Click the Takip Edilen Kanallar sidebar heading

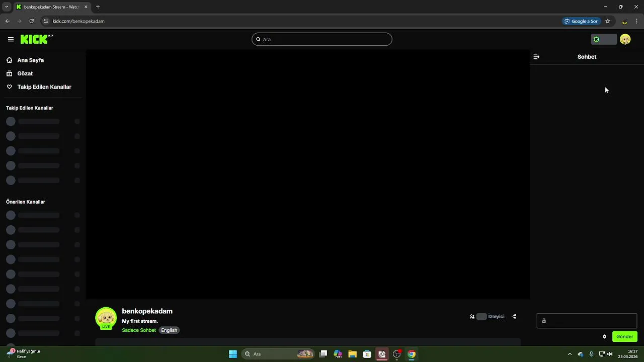[x=30, y=108]
